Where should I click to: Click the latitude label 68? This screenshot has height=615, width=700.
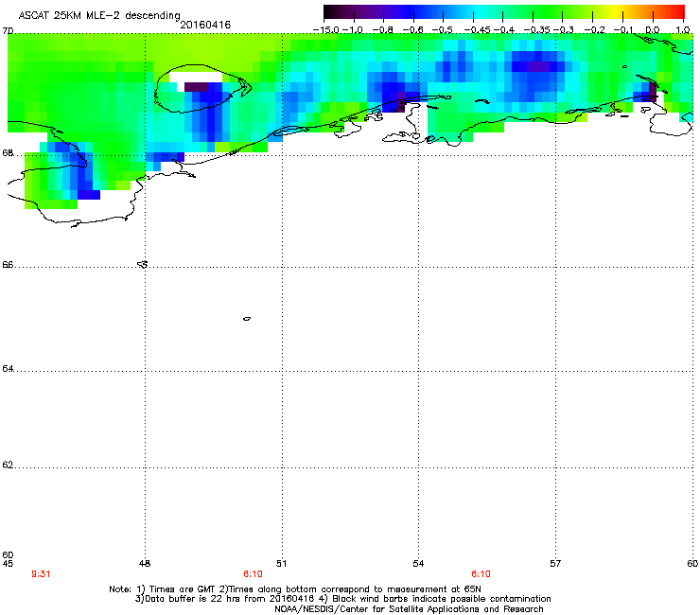pyautogui.click(x=8, y=153)
